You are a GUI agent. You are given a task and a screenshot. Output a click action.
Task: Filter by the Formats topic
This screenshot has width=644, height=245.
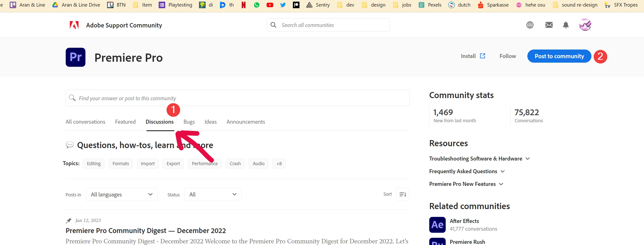click(120, 164)
